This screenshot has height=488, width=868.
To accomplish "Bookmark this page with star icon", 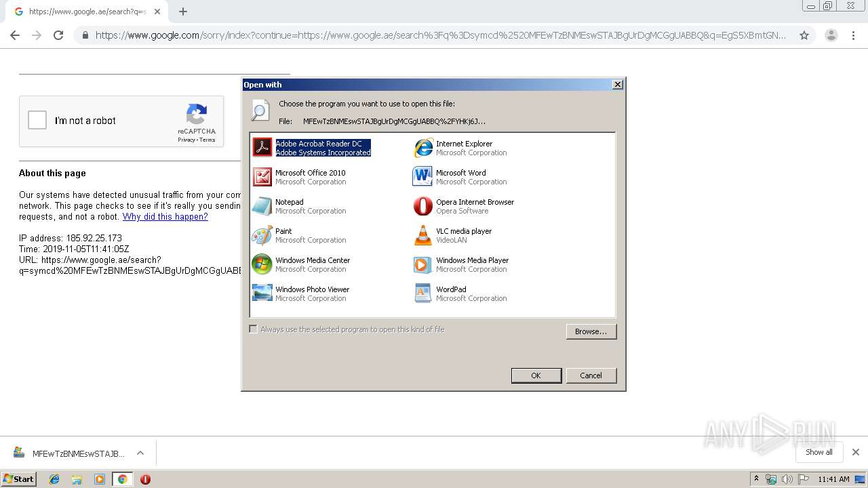I will pos(804,35).
